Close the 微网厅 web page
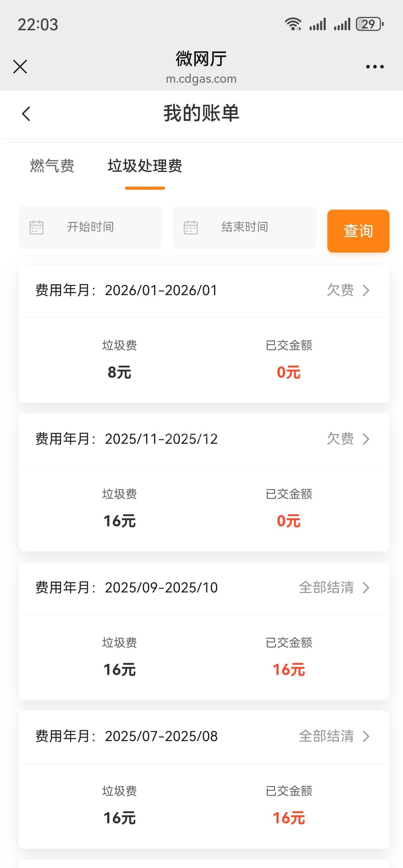Image resolution: width=403 pixels, height=868 pixels. pyautogui.click(x=20, y=67)
